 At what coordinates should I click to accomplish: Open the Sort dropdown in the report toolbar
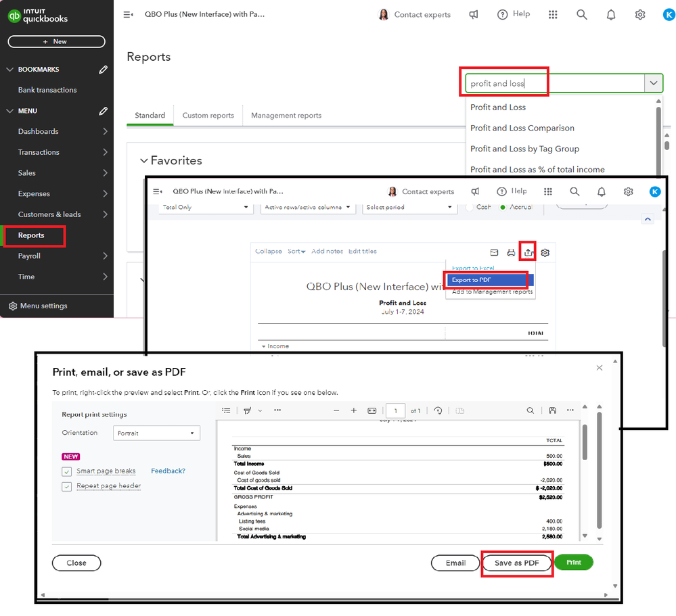point(296,251)
